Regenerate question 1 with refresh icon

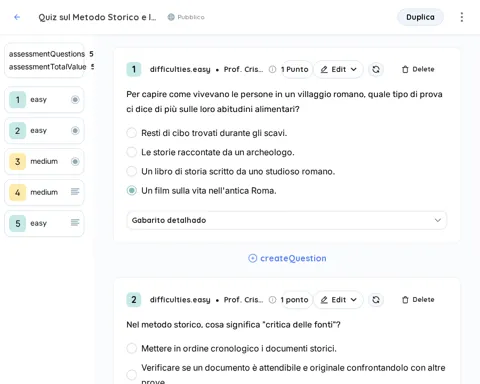(376, 69)
